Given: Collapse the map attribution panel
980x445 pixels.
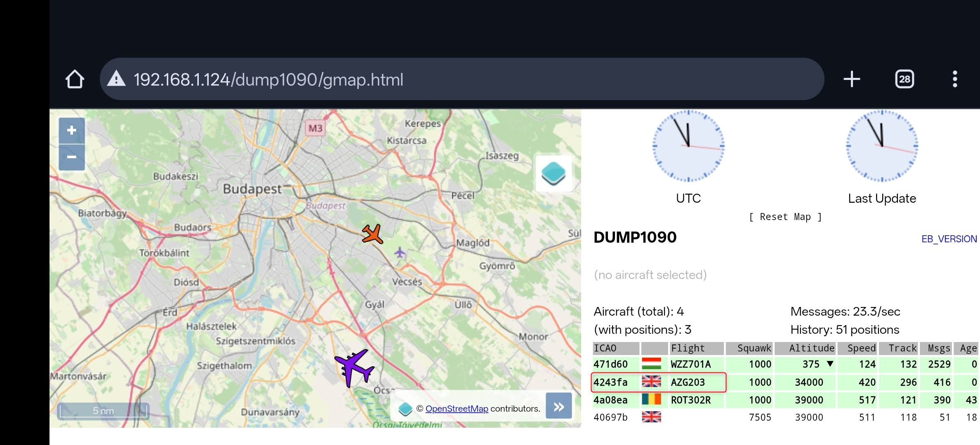Looking at the screenshot, I should point(558,407).
